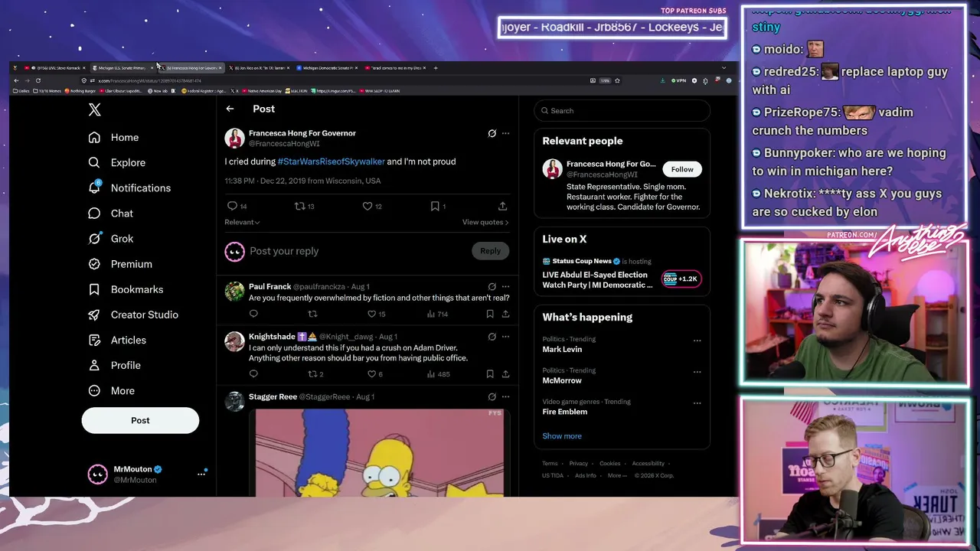Viewport: 980px width, 551px height.
Task: Click Grok icon on Knightshade's reply
Action: [x=492, y=337]
